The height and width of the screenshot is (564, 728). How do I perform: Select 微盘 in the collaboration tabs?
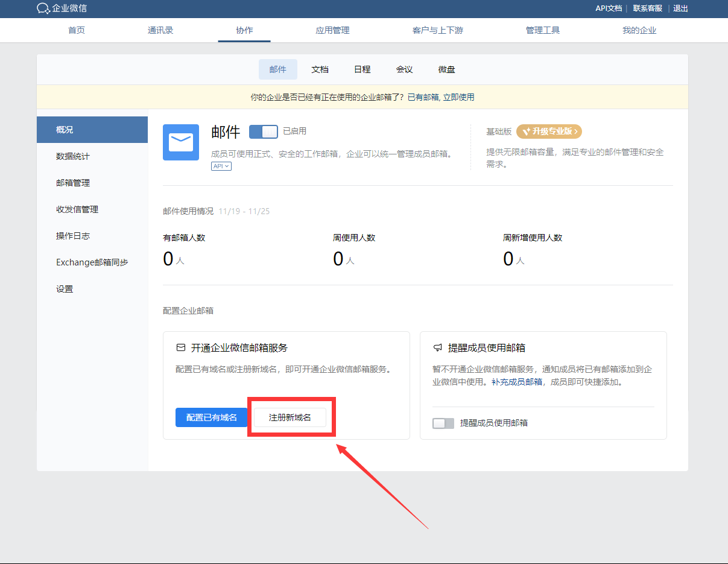[x=446, y=69]
